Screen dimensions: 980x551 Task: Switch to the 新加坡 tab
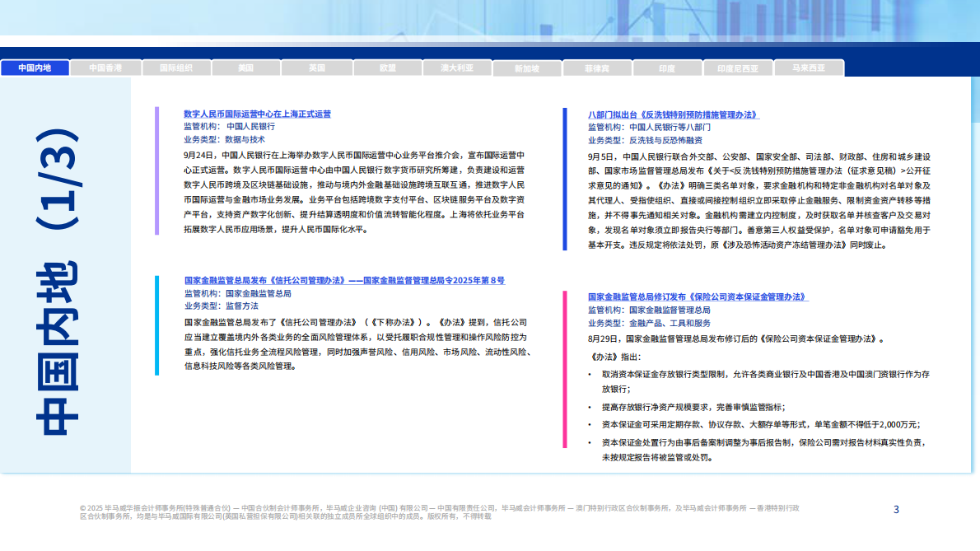527,68
